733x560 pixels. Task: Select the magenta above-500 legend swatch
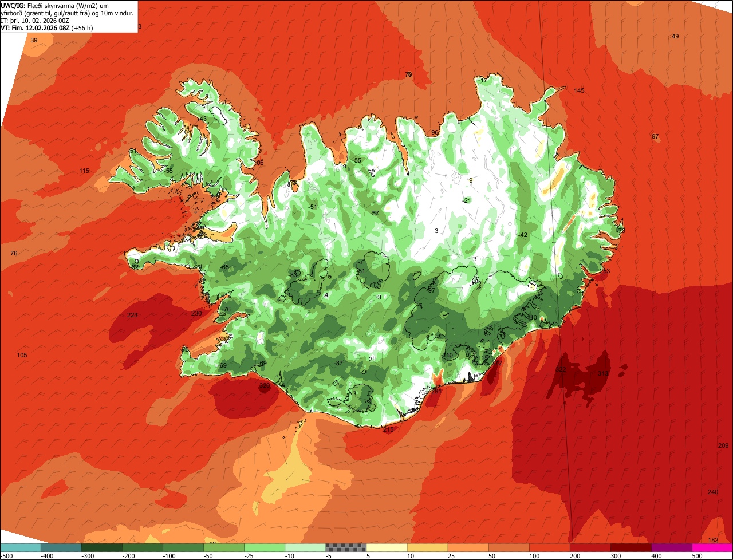pyautogui.click(x=712, y=547)
